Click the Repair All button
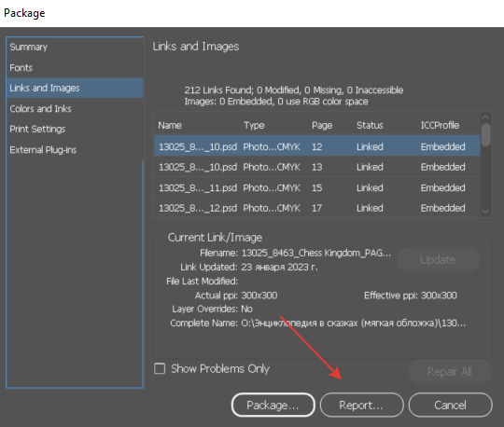The width and height of the screenshot is (504, 427). [x=450, y=372]
